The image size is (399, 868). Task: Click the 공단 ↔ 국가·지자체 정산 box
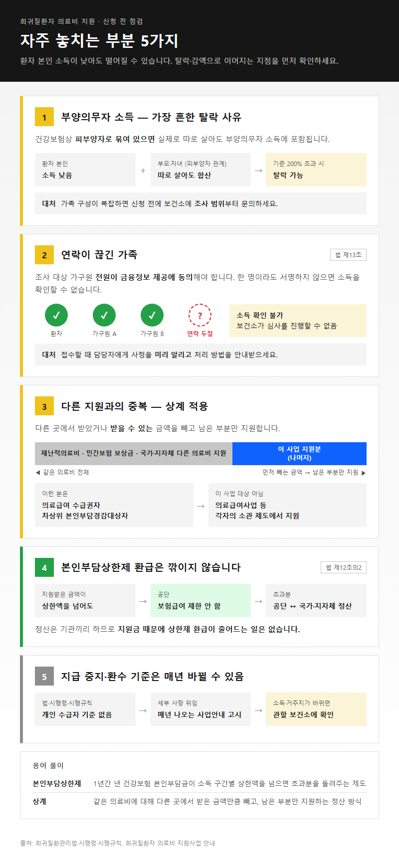coord(316,601)
